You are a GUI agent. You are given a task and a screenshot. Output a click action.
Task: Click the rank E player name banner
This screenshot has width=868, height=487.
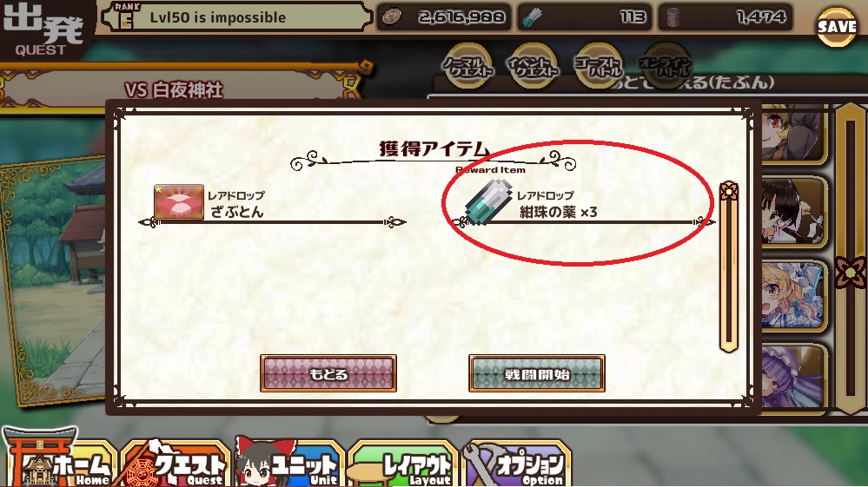point(237,16)
